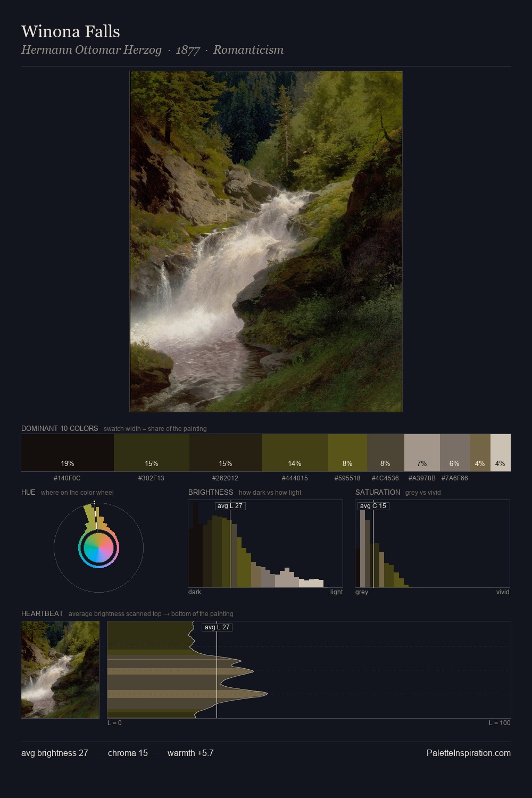The height and width of the screenshot is (798, 532).
Task: Select the 8% grey-brown swatch above #4C4536
Action: tap(386, 453)
